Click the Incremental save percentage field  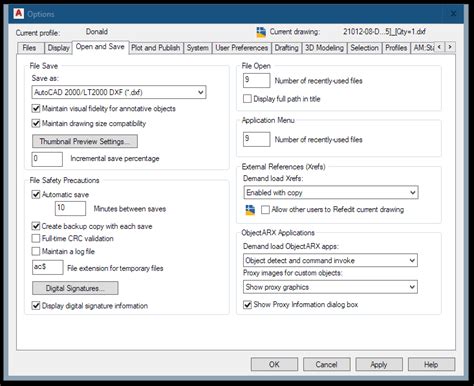[x=47, y=159]
